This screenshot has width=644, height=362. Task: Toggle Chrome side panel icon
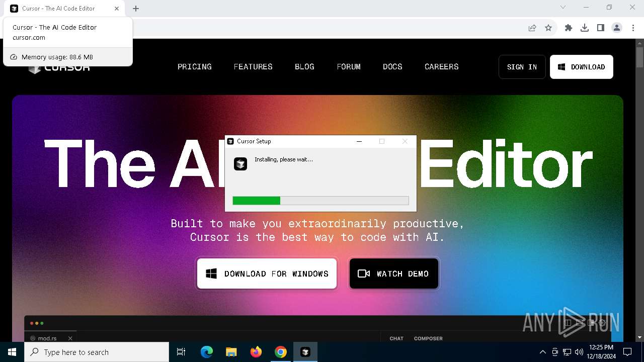601,28
